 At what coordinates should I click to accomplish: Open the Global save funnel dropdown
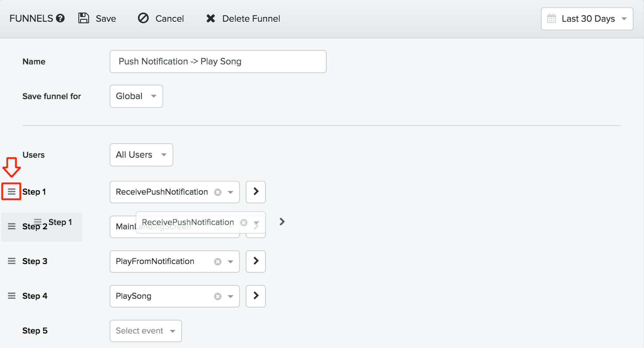point(136,96)
